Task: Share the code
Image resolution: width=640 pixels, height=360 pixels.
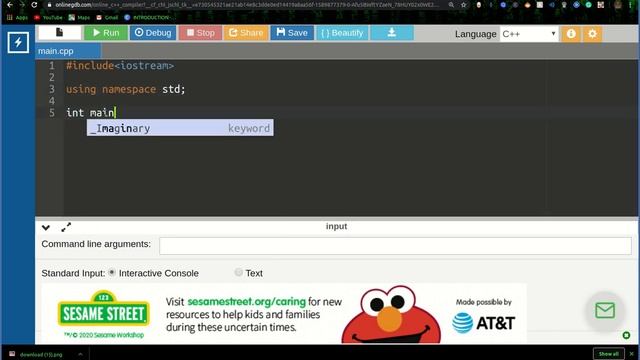Action: 246,33
